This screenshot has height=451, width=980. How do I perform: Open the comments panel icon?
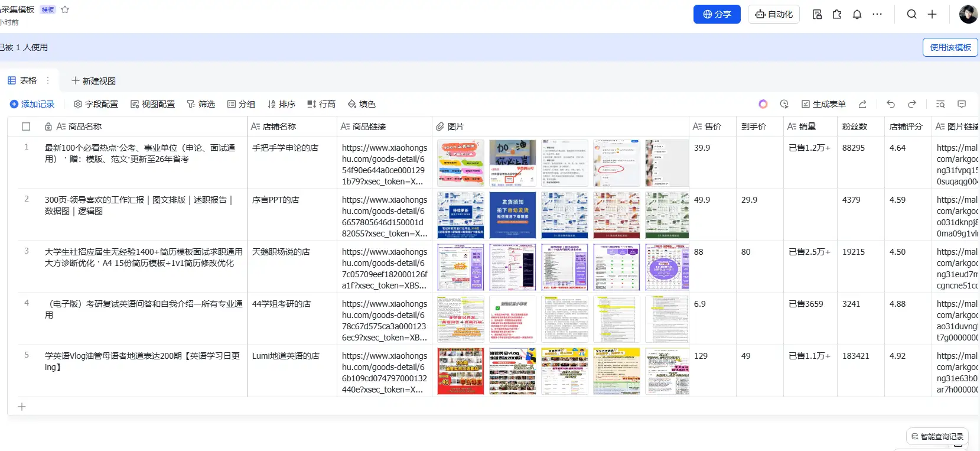coord(961,104)
